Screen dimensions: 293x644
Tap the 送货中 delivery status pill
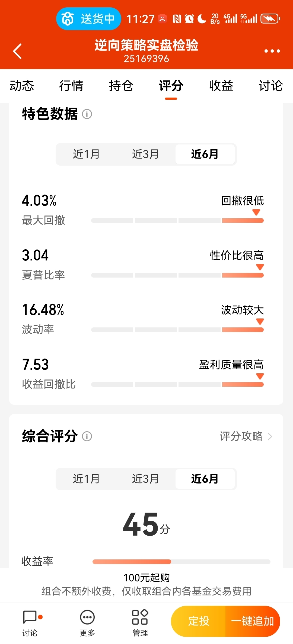click(88, 19)
